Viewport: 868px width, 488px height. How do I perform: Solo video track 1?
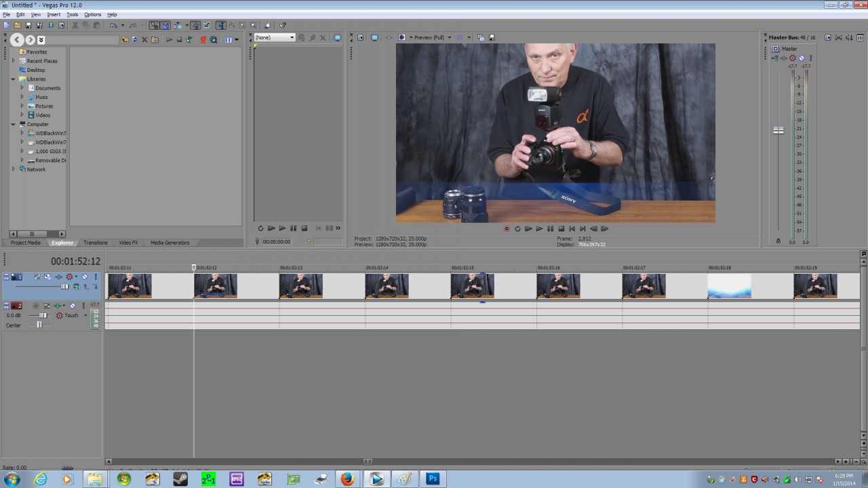point(96,277)
